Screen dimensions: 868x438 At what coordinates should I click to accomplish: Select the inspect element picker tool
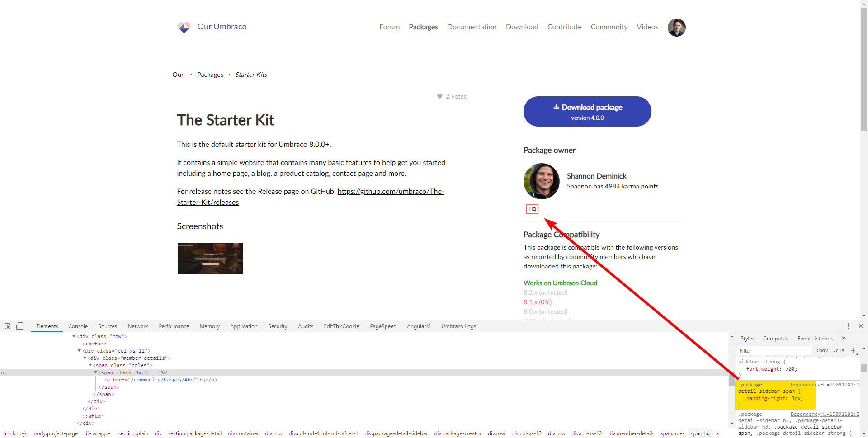pos(7,326)
